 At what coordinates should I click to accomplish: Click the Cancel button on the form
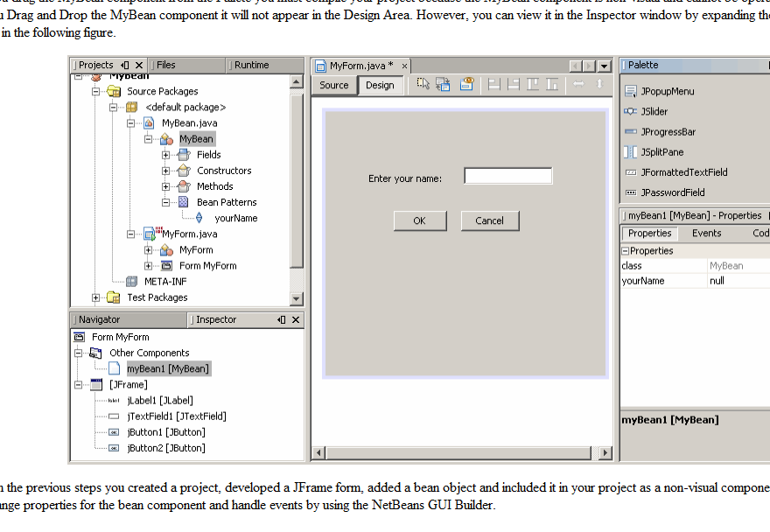(x=490, y=220)
